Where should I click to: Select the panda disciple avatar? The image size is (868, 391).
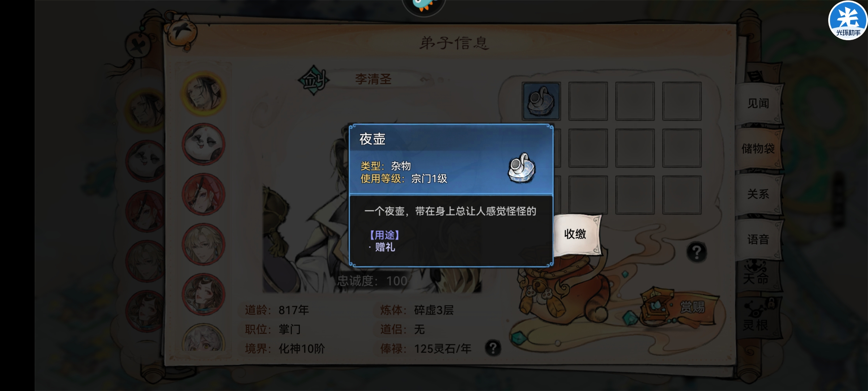click(x=203, y=144)
